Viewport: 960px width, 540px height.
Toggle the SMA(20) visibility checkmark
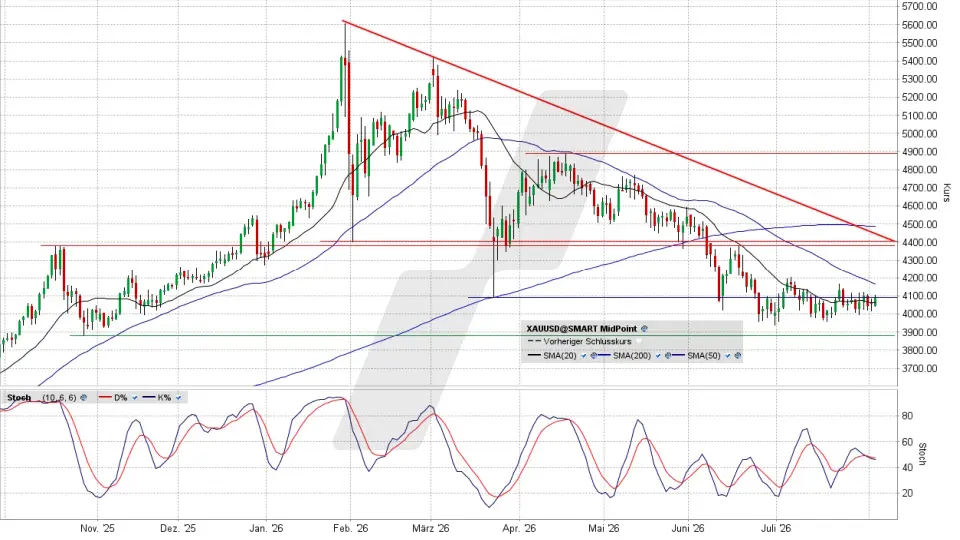[x=583, y=356]
